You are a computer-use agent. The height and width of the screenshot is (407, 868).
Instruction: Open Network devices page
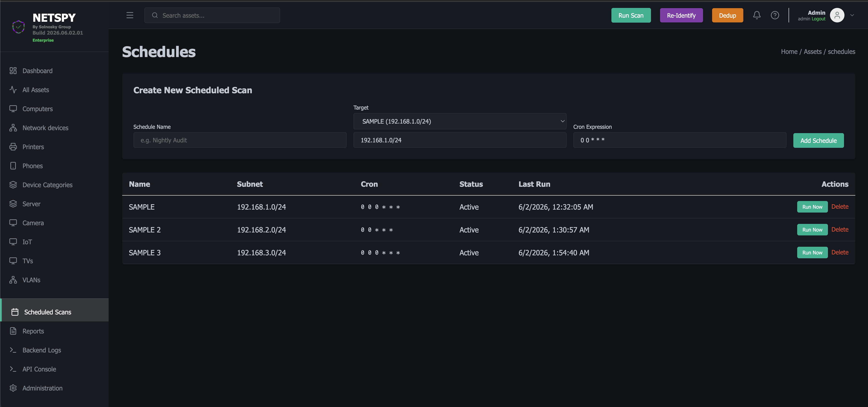pyautogui.click(x=55, y=128)
